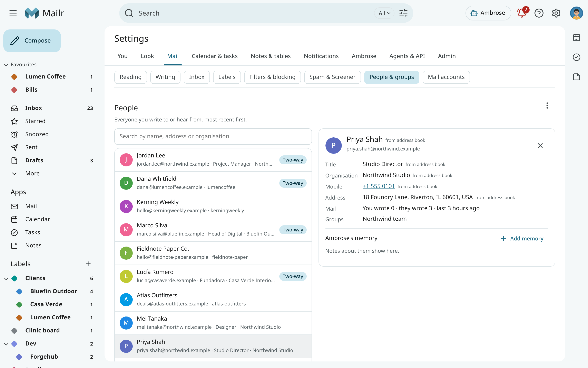Switch to the Look settings tab
588x368 pixels.
[147, 56]
